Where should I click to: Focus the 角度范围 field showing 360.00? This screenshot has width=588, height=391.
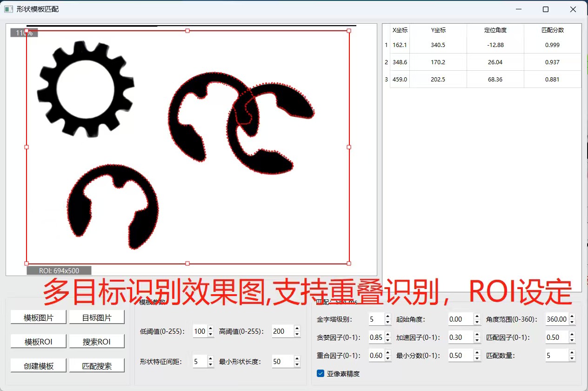tap(557, 319)
